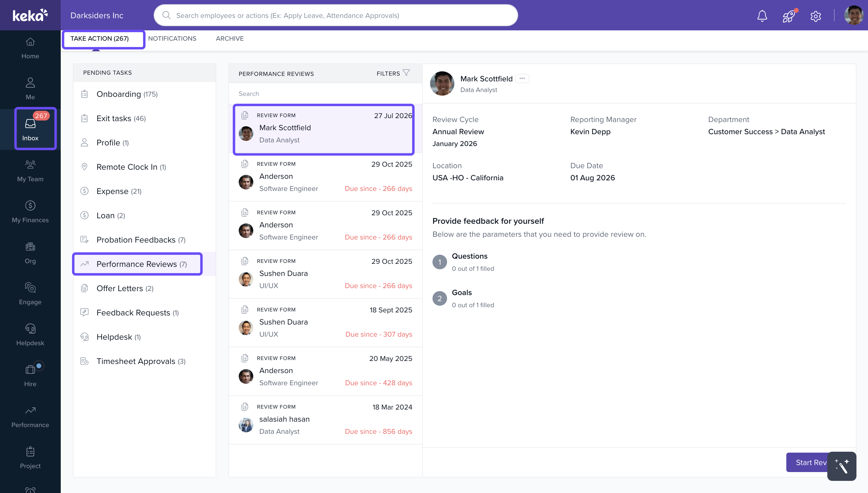
Task: Open the Performance trend icon in sidebar
Action: coord(30,410)
